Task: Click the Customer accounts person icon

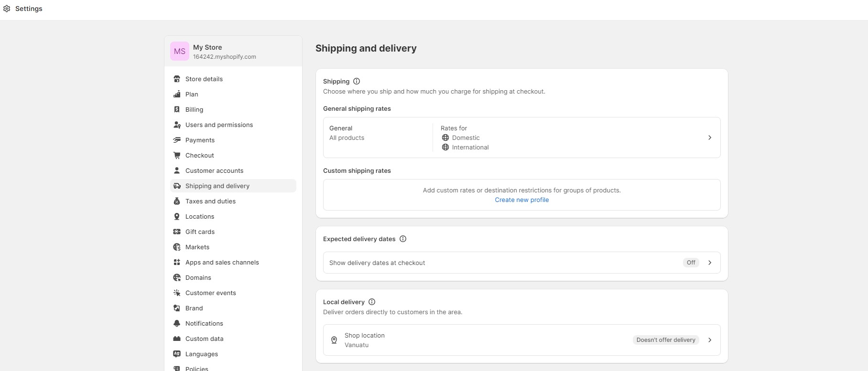Action: coord(177,170)
